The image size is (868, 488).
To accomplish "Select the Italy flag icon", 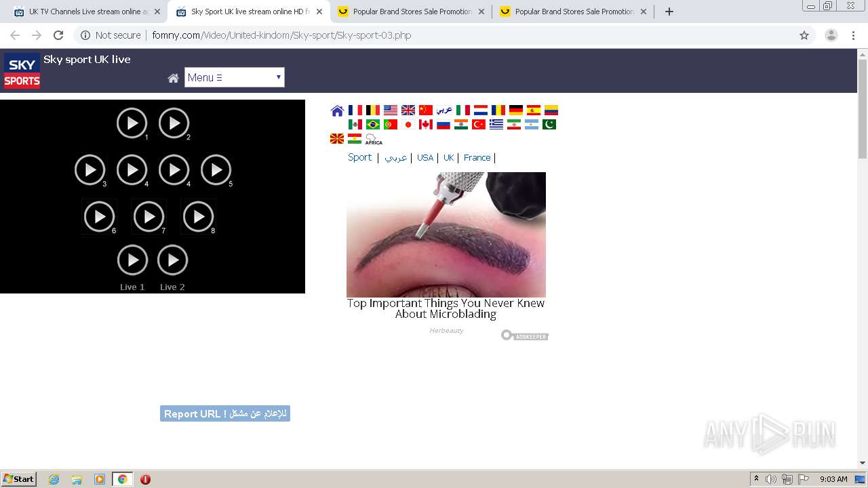I will [x=463, y=110].
